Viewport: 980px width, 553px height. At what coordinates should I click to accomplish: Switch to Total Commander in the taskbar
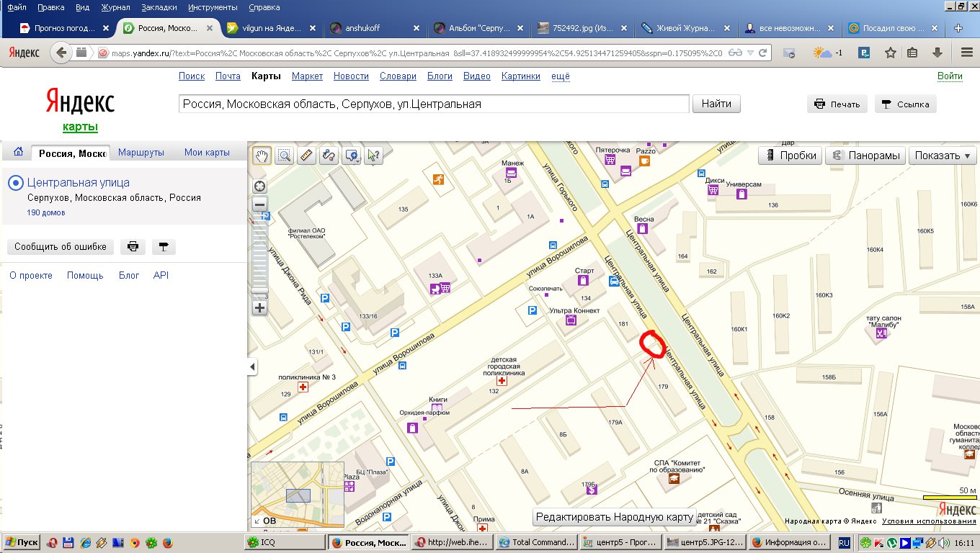[x=536, y=542]
